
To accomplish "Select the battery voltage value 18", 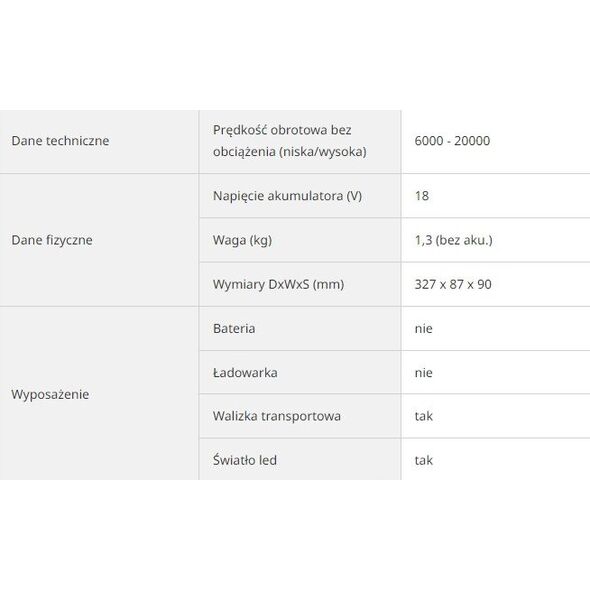I will click(421, 196).
